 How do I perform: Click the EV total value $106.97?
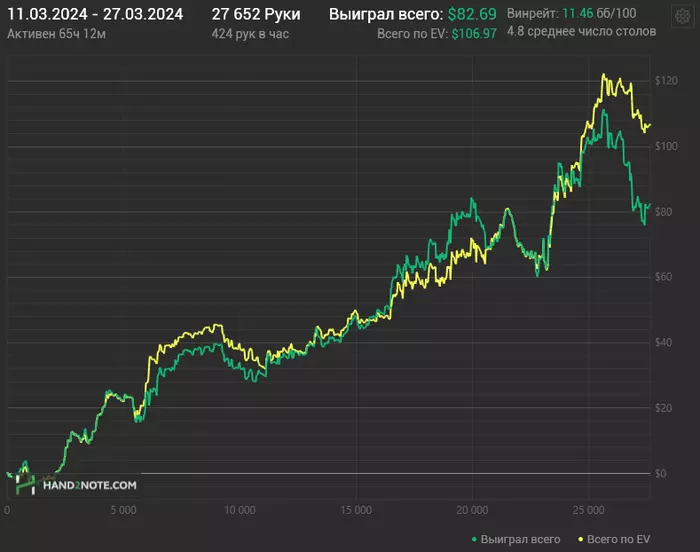click(474, 34)
